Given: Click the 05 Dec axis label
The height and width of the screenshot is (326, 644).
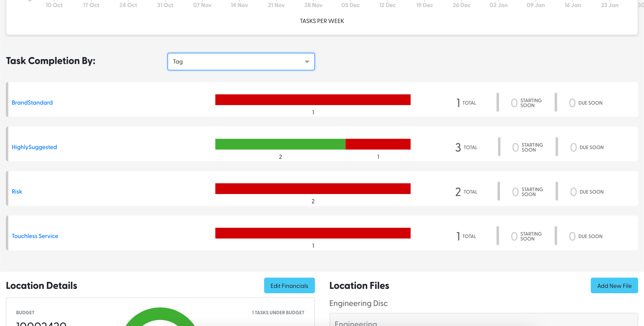Looking at the screenshot, I should 350,5.
